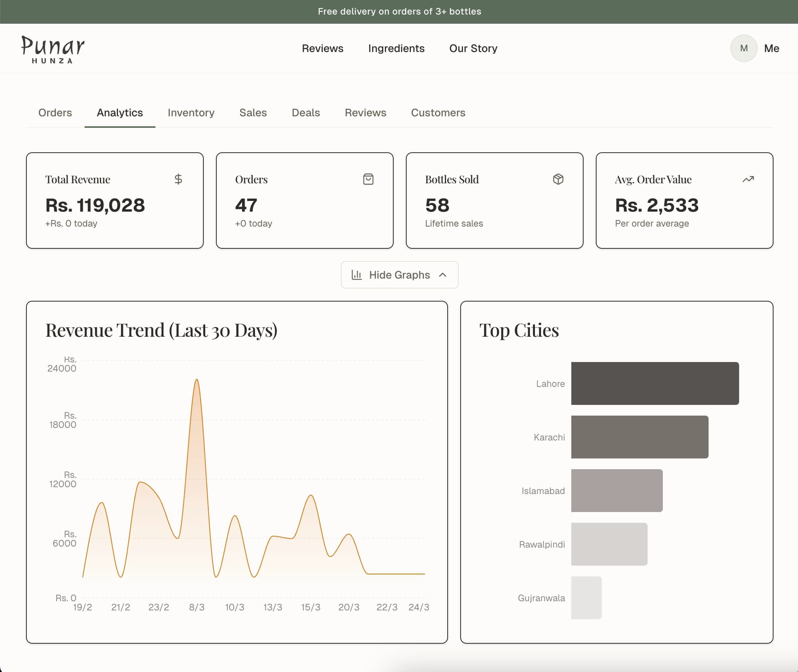Click the dollar icon on Total Revenue card
This screenshot has height=672, width=798.
(178, 179)
